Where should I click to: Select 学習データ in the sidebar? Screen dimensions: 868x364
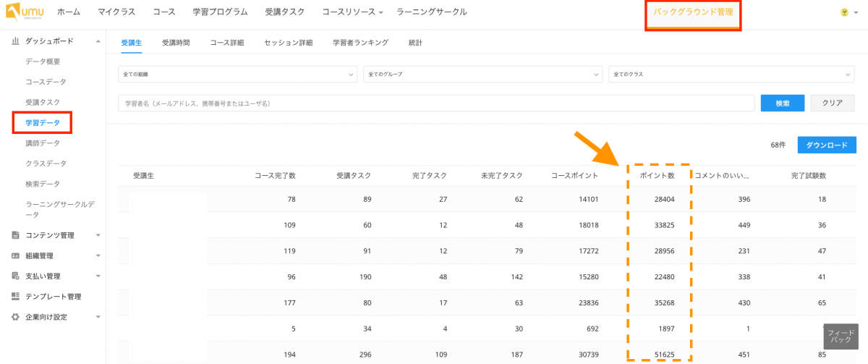tap(43, 123)
